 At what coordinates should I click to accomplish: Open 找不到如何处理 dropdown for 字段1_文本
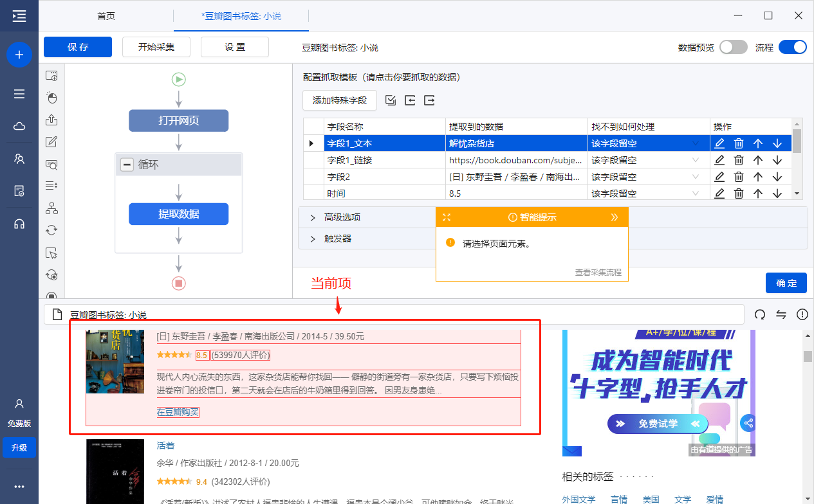click(695, 143)
